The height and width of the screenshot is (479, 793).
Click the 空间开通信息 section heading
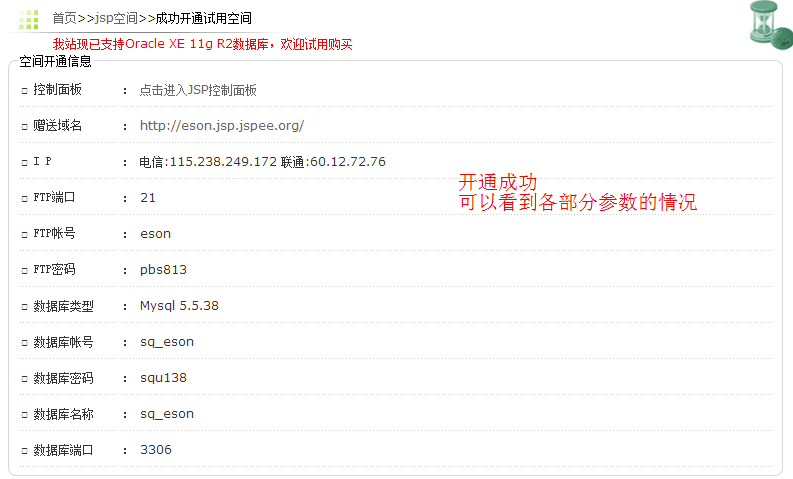tap(55, 61)
